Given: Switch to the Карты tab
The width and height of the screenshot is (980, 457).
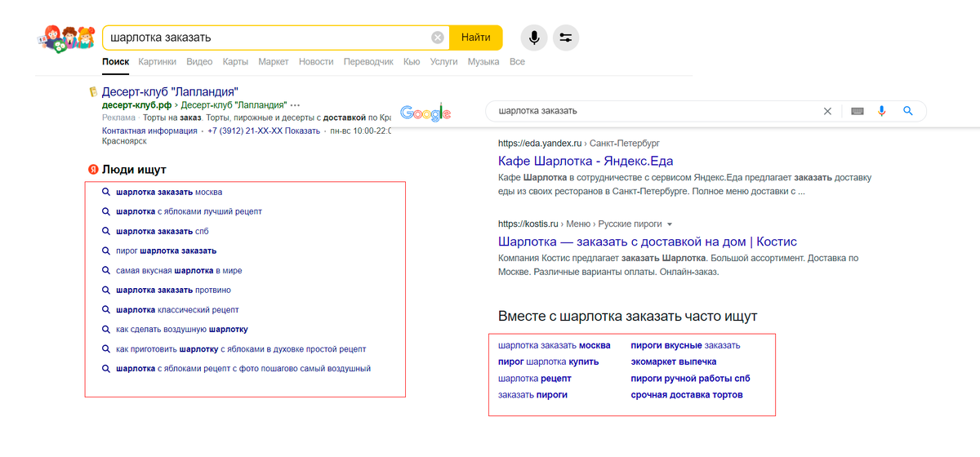Looking at the screenshot, I should (235, 62).
